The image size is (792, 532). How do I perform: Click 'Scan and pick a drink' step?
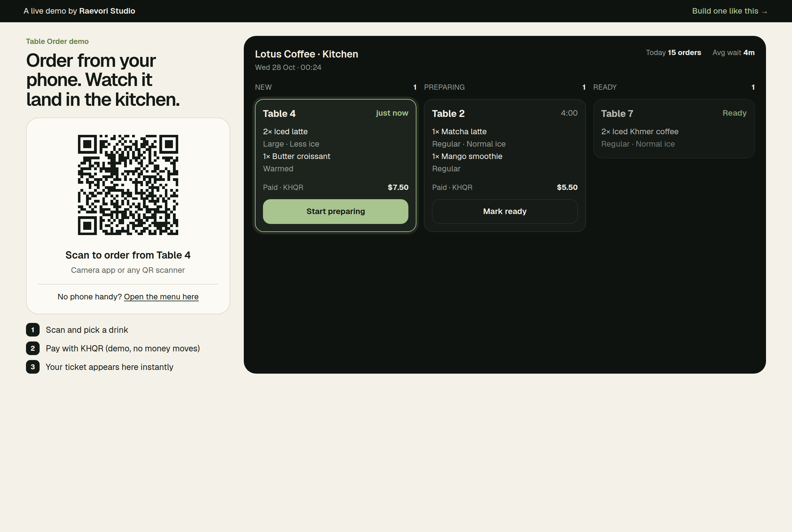pyautogui.click(x=87, y=330)
